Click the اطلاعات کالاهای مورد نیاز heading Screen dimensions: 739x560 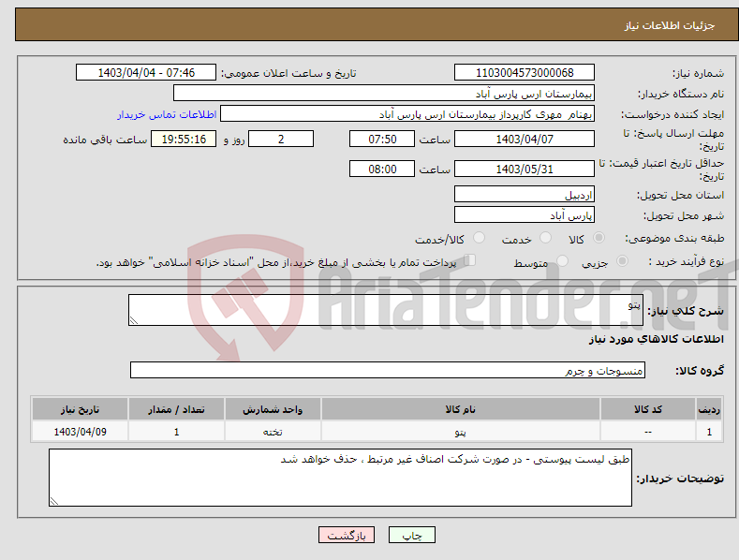pos(656,339)
